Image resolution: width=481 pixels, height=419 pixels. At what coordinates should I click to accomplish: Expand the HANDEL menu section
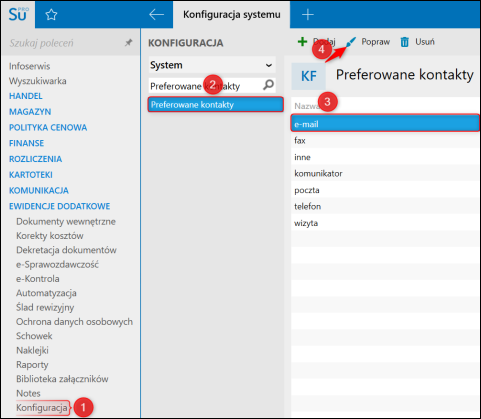(x=26, y=96)
